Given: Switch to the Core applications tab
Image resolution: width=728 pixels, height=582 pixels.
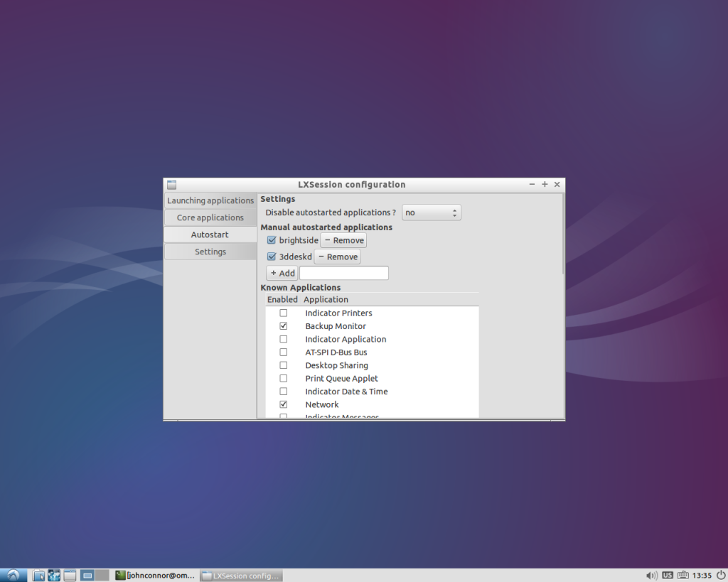Looking at the screenshot, I should coord(210,217).
